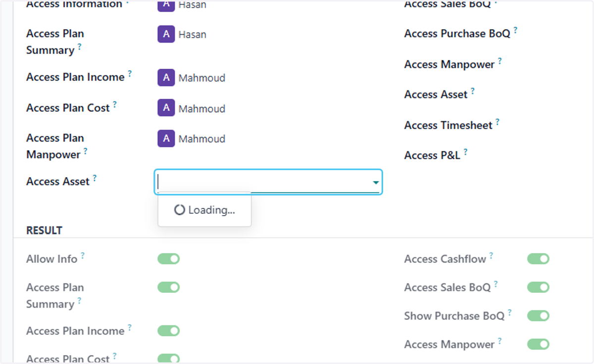This screenshot has height=364, width=594.
Task: Click Mahmoud name in Access Plan Income field
Action: click(x=202, y=78)
